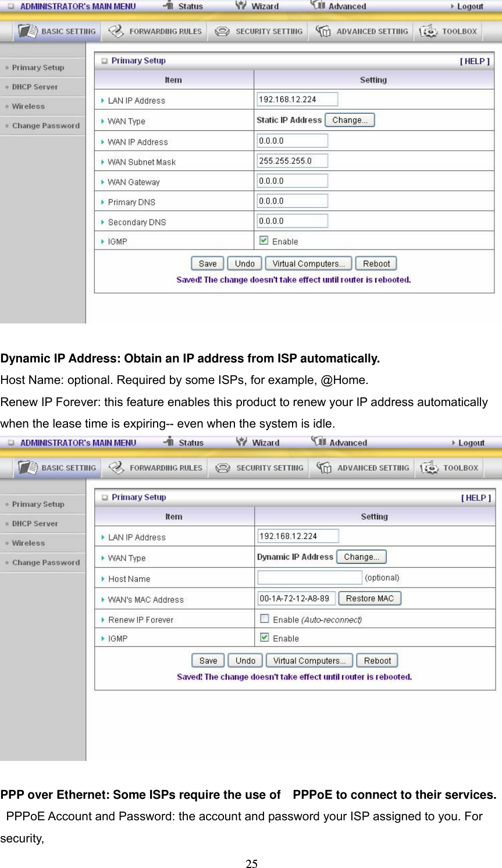
Task: Toggle IGMP Enable on Dynamic IP page
Action: (265, 637)
